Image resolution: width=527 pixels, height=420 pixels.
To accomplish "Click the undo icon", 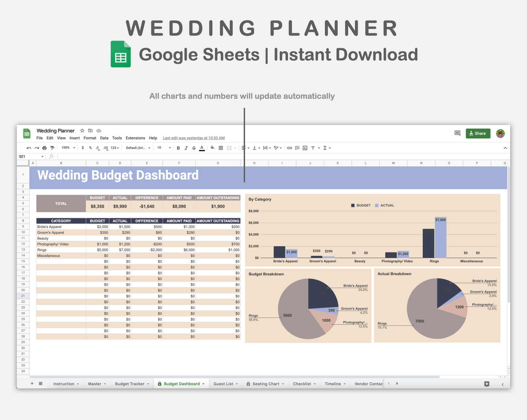I will point(28,148).
